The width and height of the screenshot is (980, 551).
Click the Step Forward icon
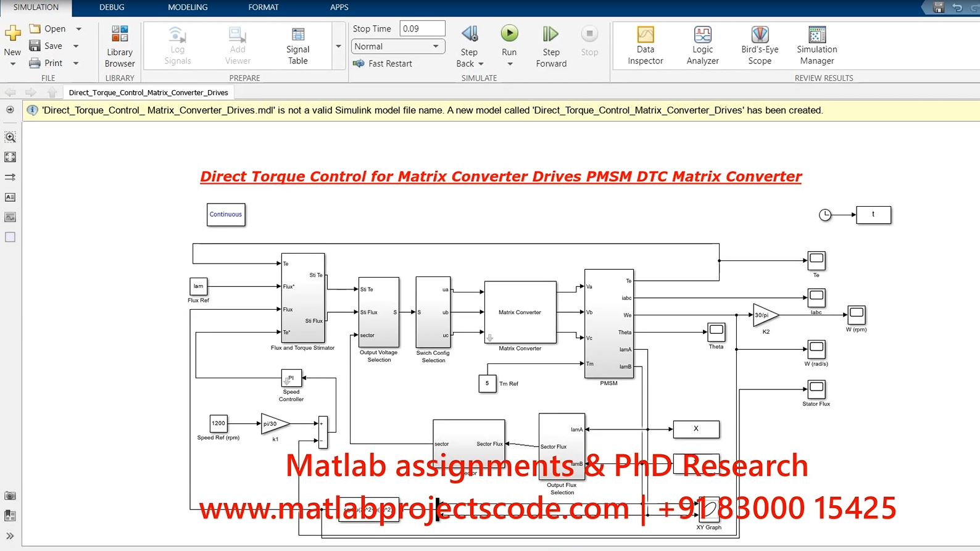point(550,35)
